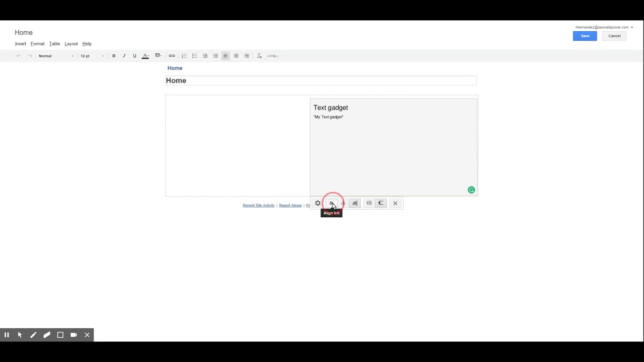Click the green Grammarly icon
This screenshot has width=644, height=362.
coord(471,190)
